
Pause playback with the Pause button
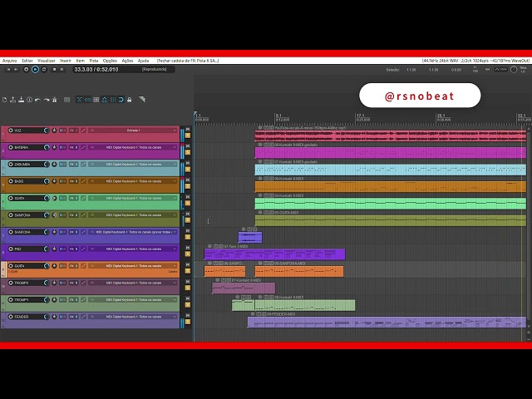point(62,69)
